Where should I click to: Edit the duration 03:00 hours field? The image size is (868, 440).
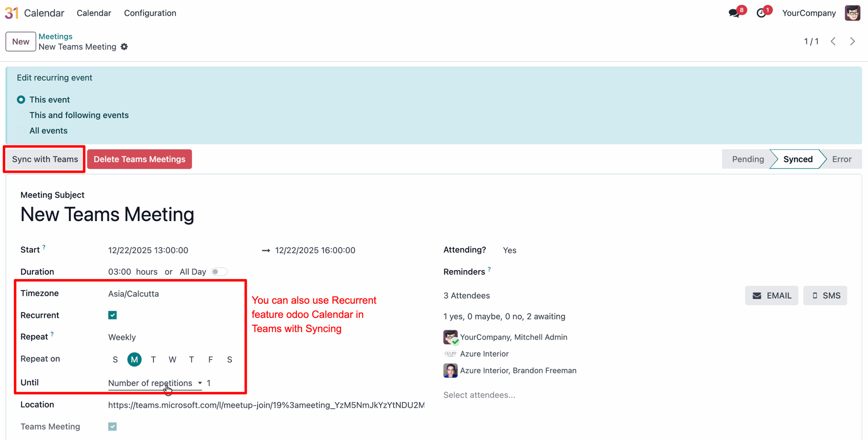pyautogui.click(x=120, y=272)
